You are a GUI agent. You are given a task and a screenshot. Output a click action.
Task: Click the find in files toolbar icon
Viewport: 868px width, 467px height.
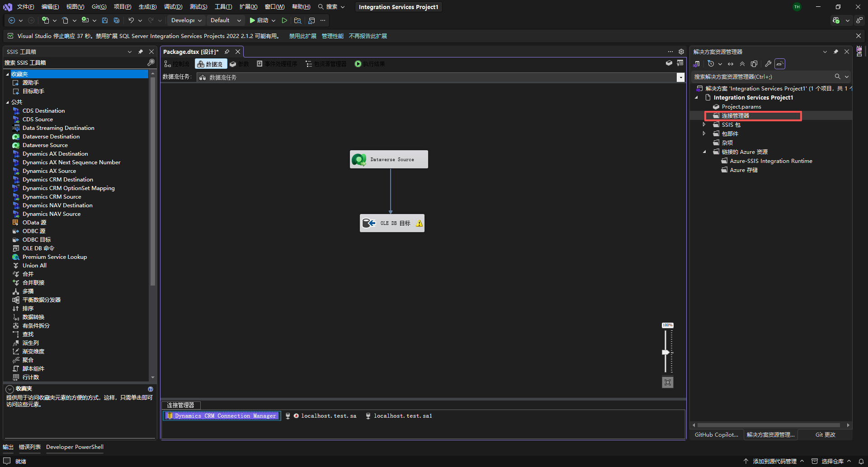tap(297, 20)
